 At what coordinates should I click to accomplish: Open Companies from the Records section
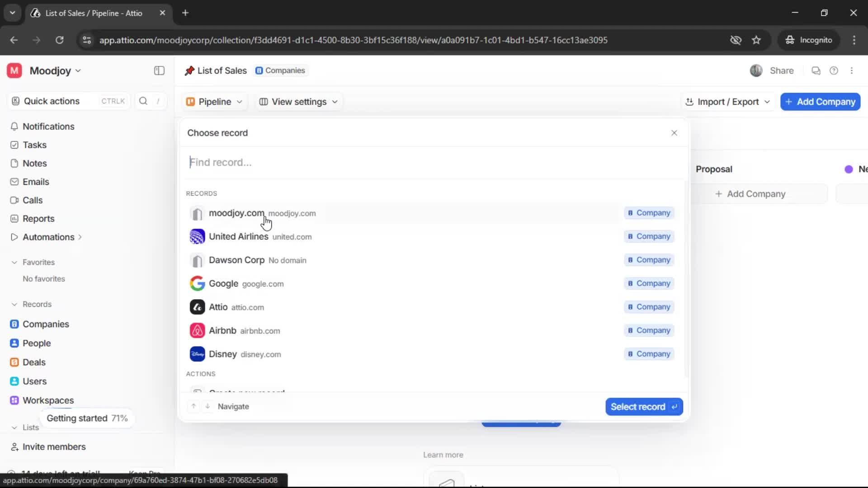45,324
